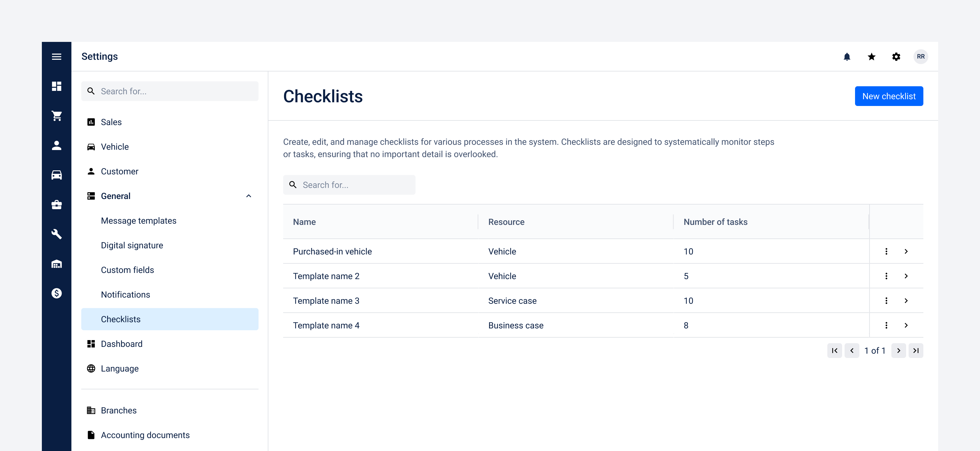
Task: Click the settings gear icon in header
Action: (x=896, y=57)
